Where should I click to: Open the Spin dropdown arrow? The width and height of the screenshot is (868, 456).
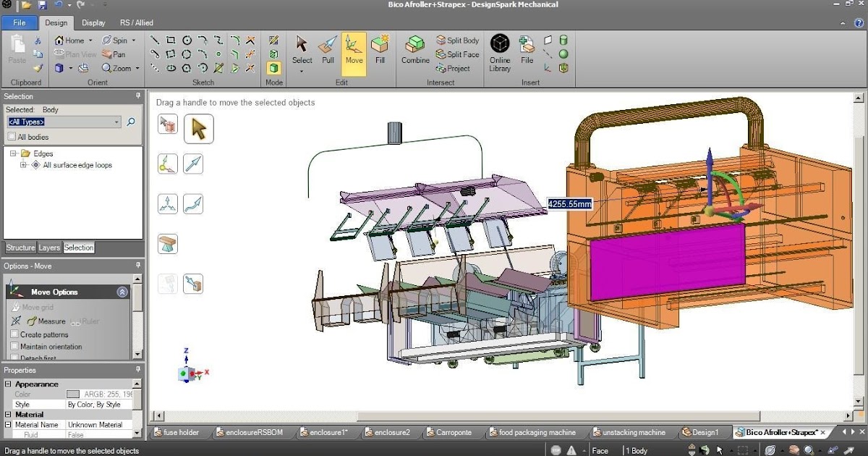(x=133, y=41)
